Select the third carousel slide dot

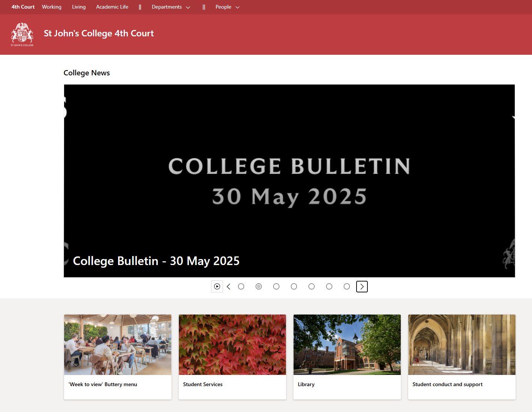276,286
